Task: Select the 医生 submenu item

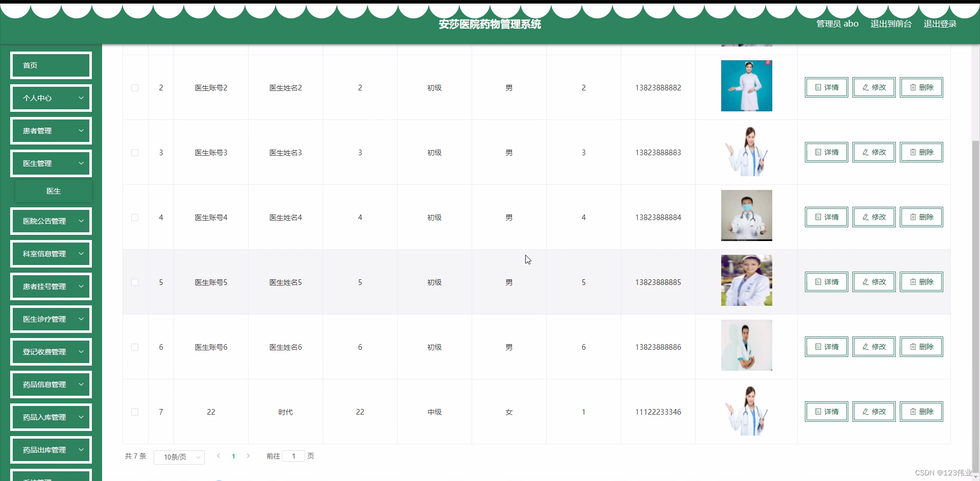Action: 54,190
